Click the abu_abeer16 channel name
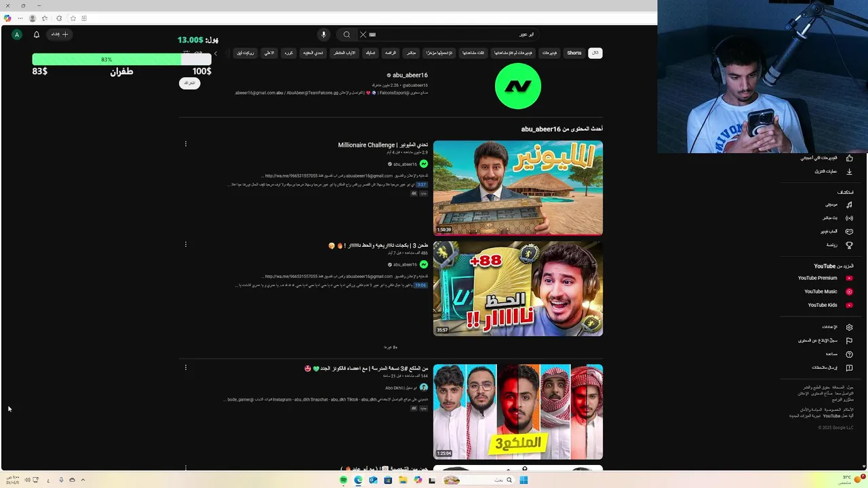868x488 pixels. [410, 75]
